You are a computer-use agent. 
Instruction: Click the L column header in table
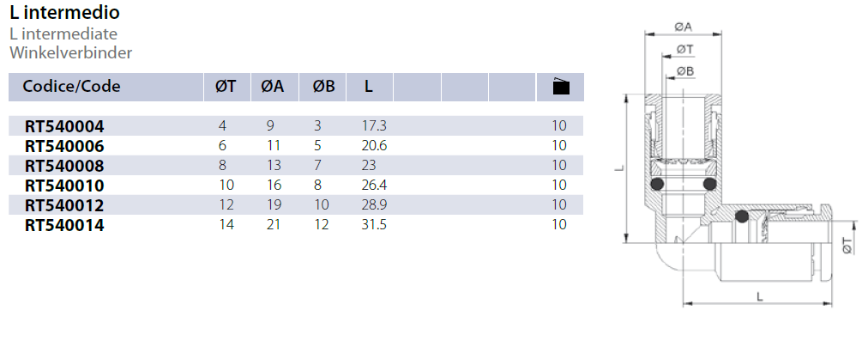(x=369, y=87)
